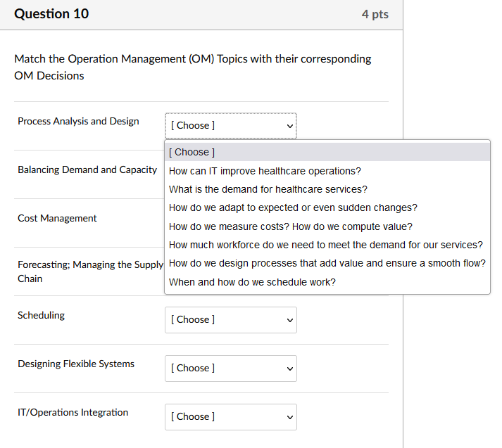Screen dimensions: 502x448
Task: Pick the option about designing processes that add value
Action: 327,263
